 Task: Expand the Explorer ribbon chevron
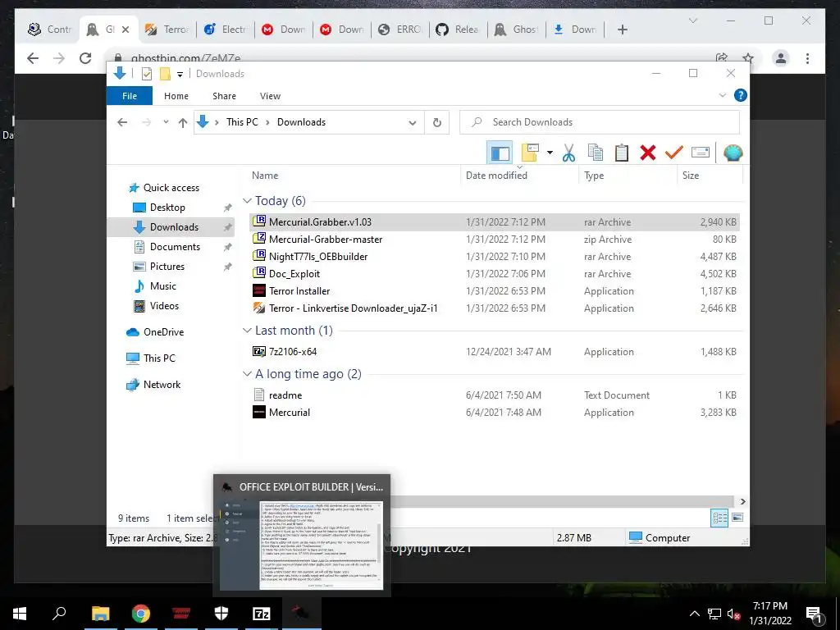722,95
